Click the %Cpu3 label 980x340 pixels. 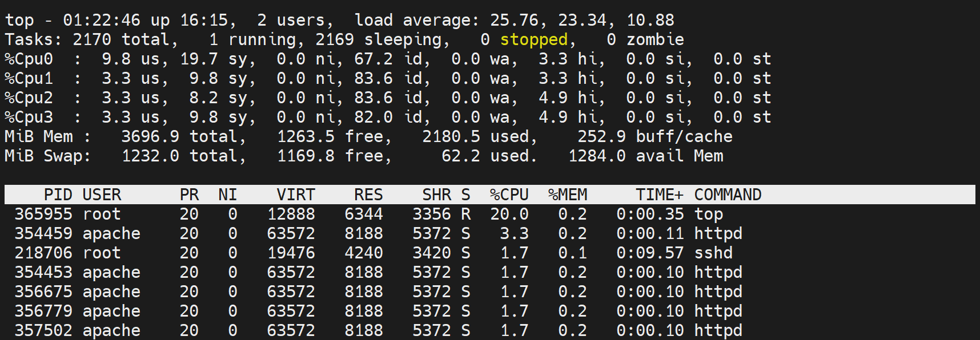point(29,117)
